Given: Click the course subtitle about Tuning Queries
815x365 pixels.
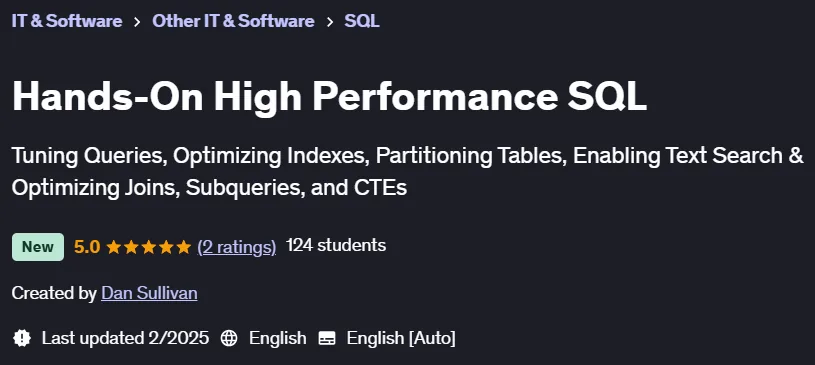Looking at the screenshot, I should click(x=408, y=172).
